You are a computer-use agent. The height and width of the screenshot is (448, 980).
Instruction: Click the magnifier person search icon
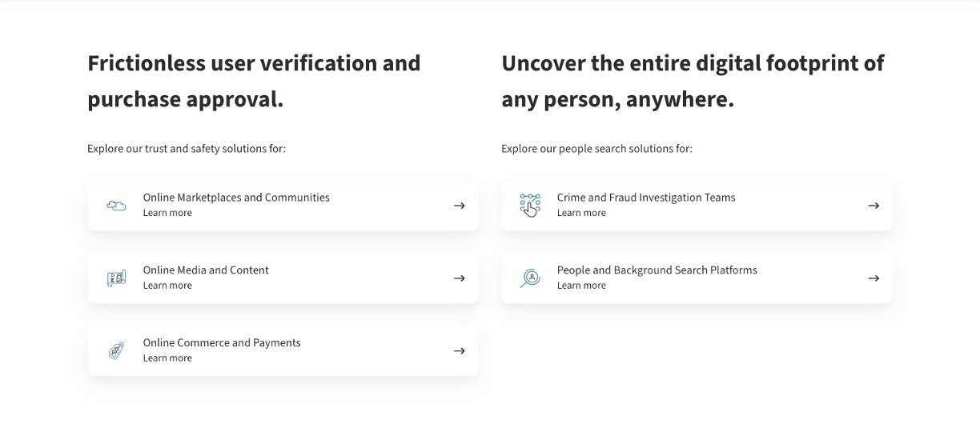click(x=530, y=278)
